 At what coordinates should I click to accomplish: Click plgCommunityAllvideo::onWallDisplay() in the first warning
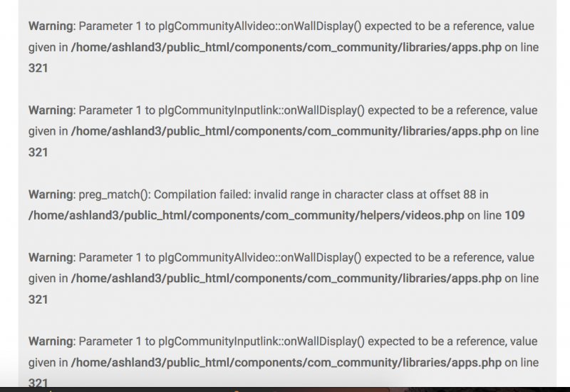[x=260, y=26]
